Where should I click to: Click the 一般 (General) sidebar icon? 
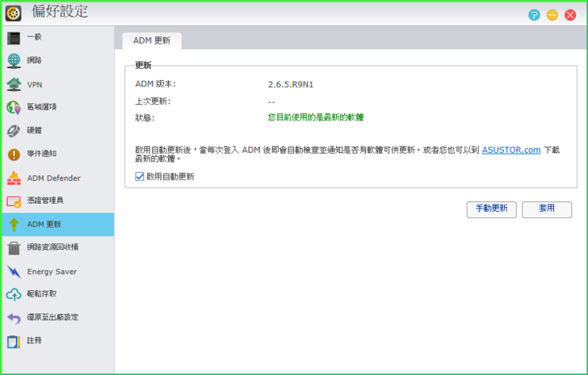pos(14,37)
